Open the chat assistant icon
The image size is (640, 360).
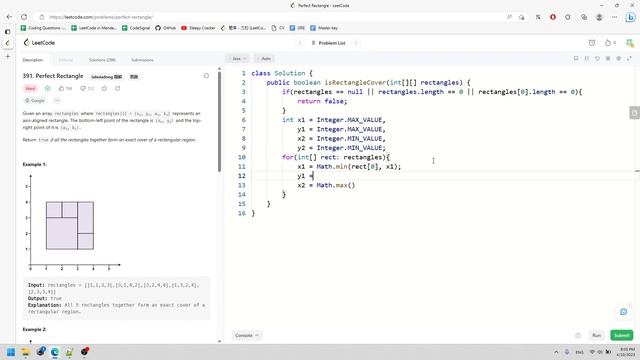coord(623,312)
